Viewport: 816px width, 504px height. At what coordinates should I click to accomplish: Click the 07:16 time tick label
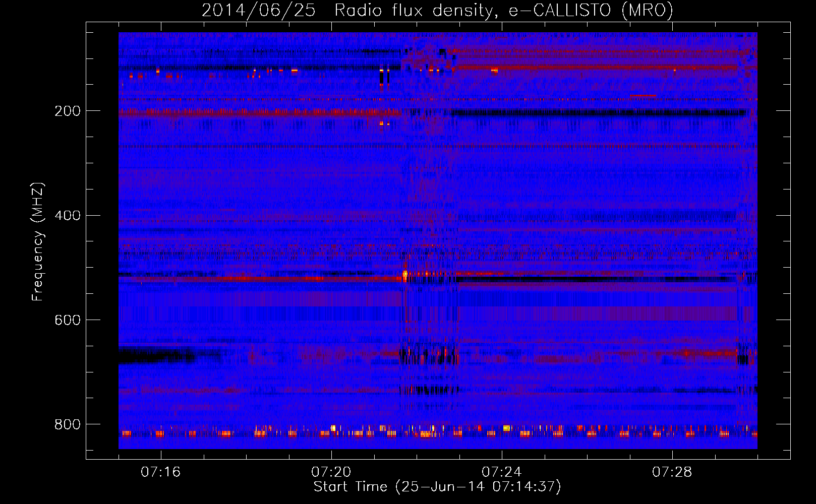point(160,472)
